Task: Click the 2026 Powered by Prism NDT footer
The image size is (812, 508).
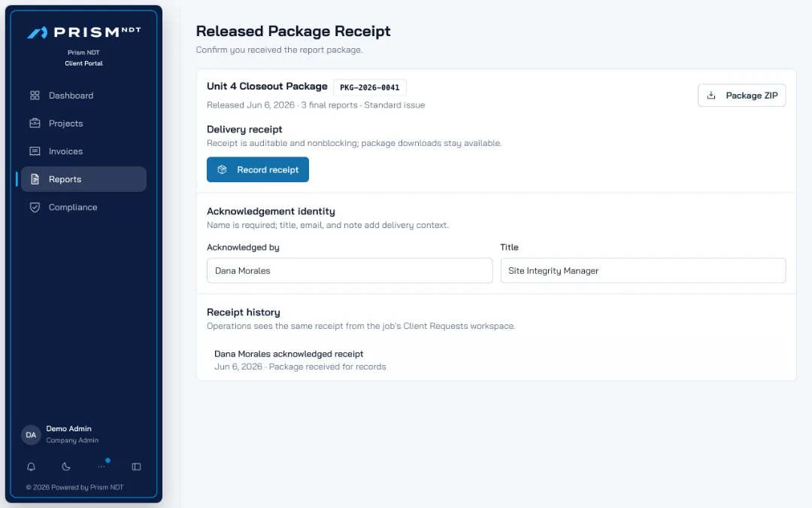Action: (74, 487)
